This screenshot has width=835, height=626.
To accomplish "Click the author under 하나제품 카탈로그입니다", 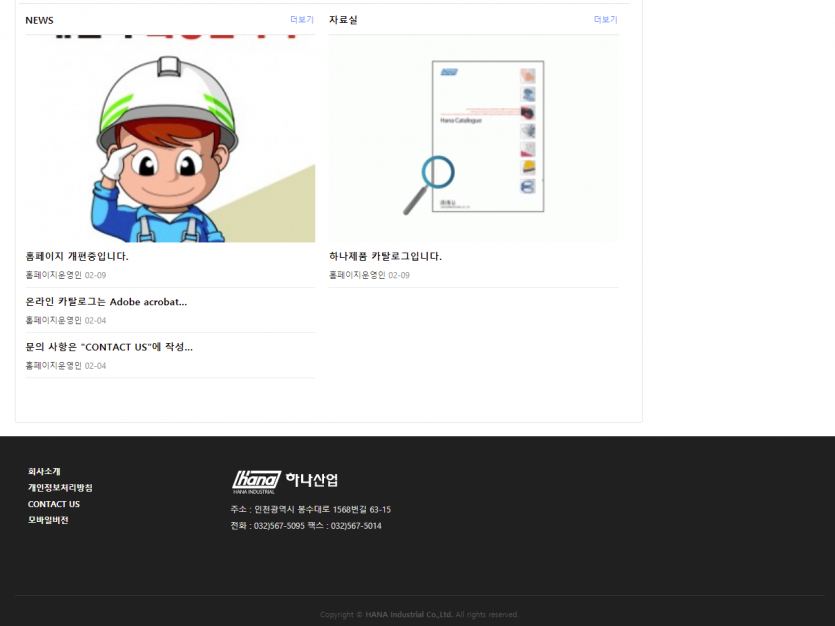I will (357, 275).
